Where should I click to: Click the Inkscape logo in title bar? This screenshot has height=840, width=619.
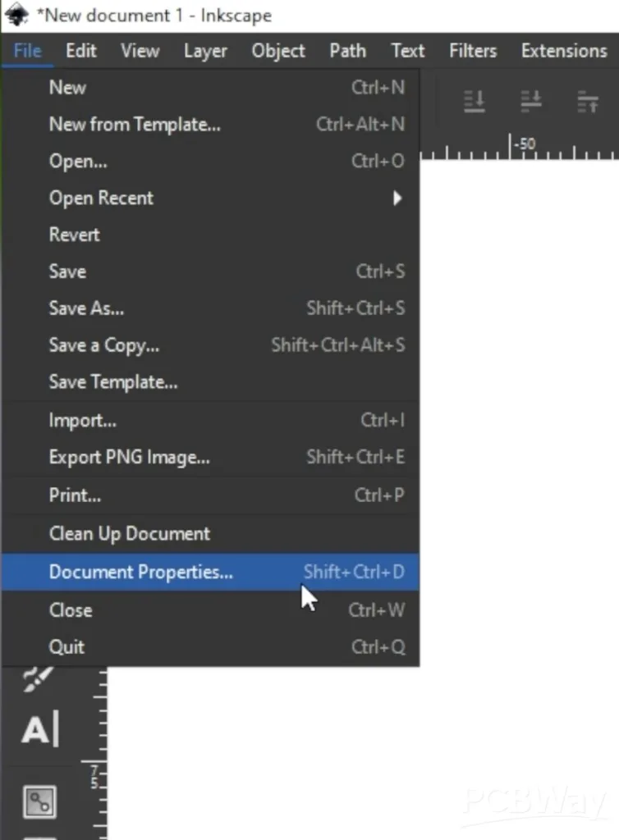point(16,15)
